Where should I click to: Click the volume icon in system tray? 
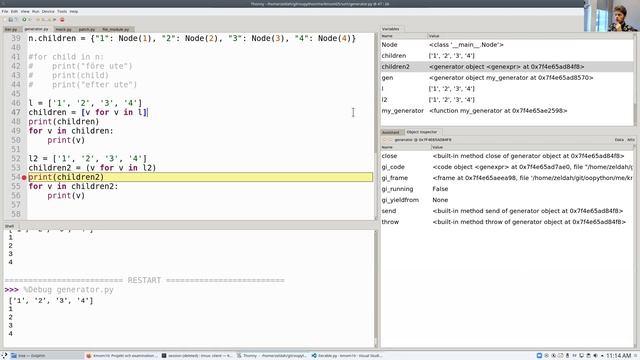click(595, 356)
